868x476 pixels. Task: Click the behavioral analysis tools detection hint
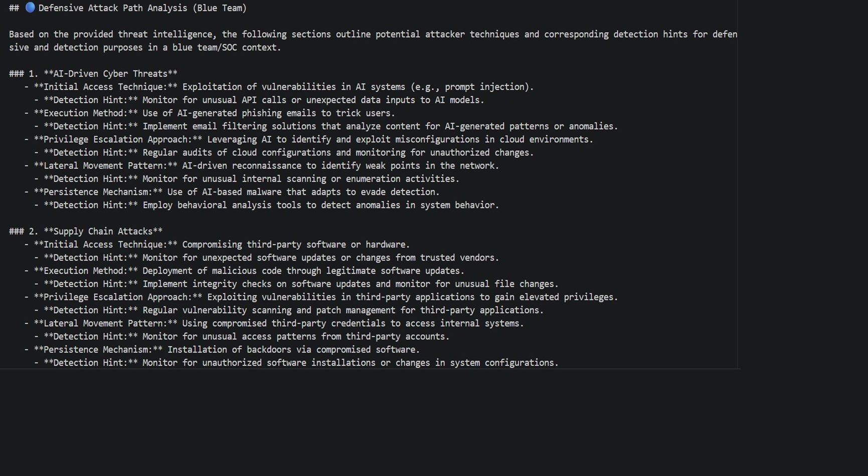coord(271,205)
